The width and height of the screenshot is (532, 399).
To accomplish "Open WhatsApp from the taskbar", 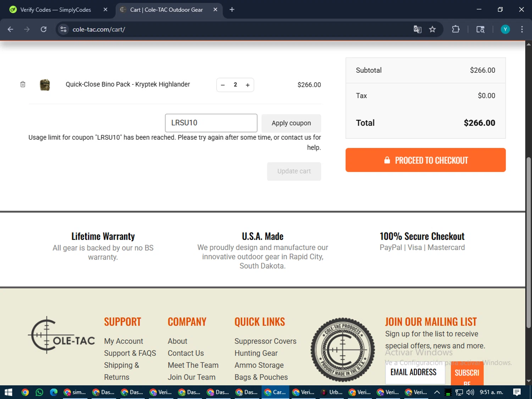I will [39, 392].
